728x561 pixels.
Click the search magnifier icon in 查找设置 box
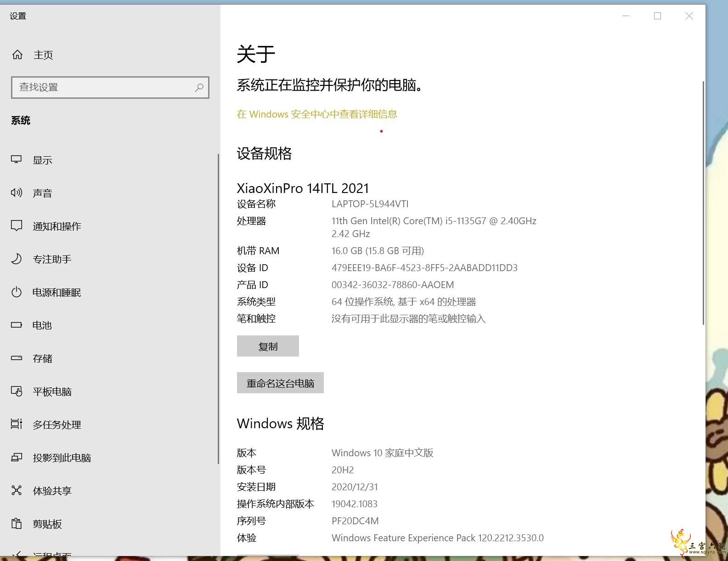(x=199, y=87)
